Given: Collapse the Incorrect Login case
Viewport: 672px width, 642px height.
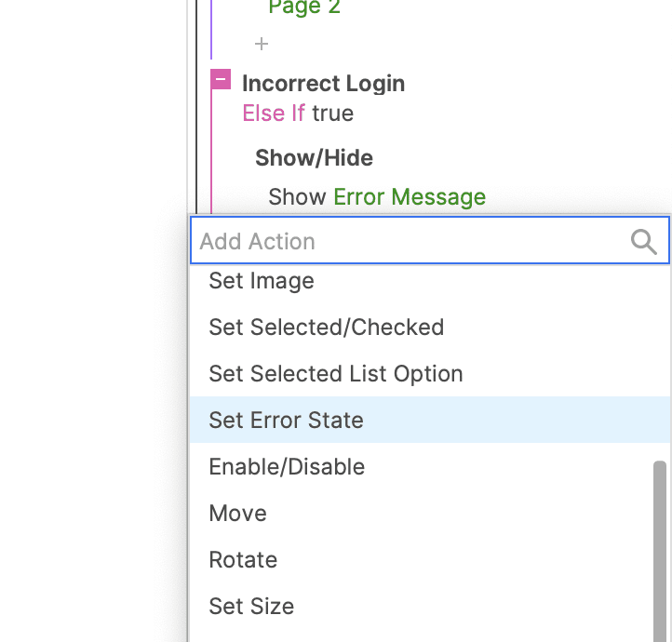Looking at the screenshot, I should click(x=221, y=80).
